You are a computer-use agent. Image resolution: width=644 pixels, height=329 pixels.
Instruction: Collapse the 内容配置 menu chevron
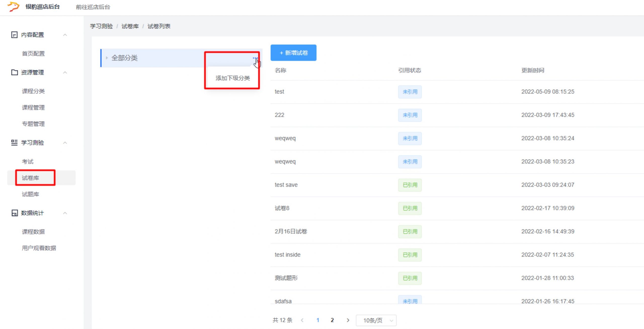coord(65,35)
